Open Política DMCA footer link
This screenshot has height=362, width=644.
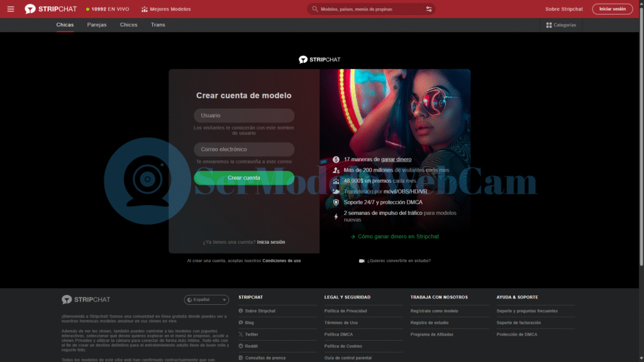(x=338, y=334)
